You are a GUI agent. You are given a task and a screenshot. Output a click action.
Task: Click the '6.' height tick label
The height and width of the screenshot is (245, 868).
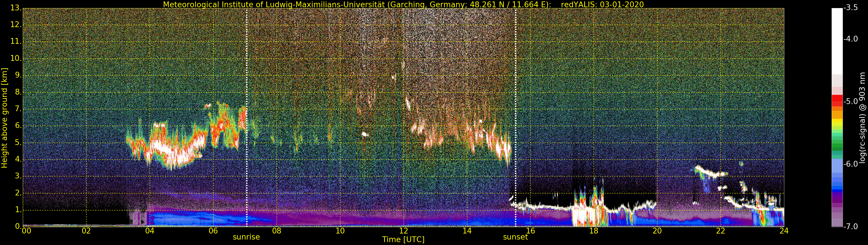click(18, 126)
